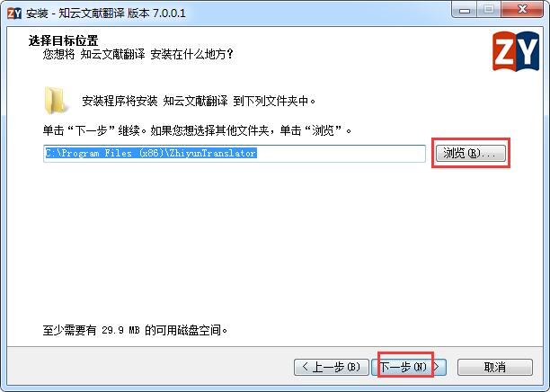Click the 29.9 MB disk space notice
This screenshot has height=392, width=550.
click(x=135, y=330)
